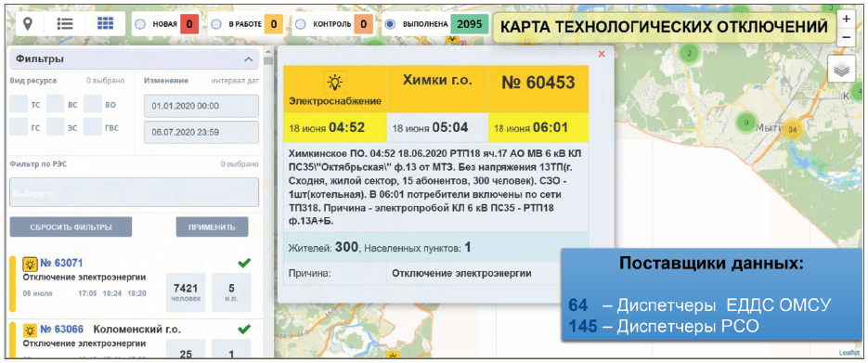
Task: Toggle the ТС resource type checkbox
Action: coord(19,104)
